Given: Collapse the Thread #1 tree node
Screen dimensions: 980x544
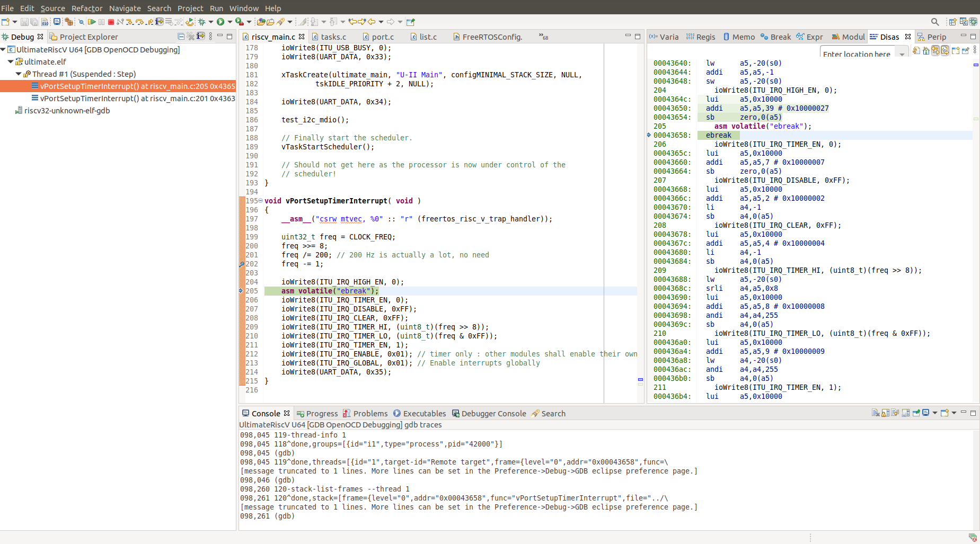Looking at the screenshot, I should pos(19,74).
